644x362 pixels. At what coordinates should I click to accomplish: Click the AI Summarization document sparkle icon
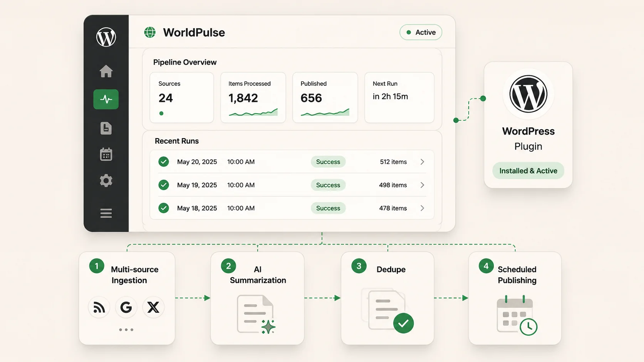pos(256,314)
